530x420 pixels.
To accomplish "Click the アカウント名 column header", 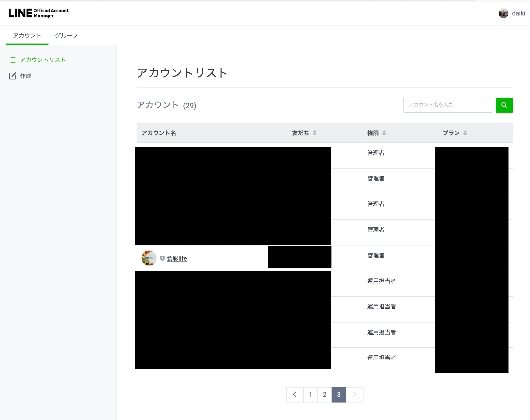I will pyautogui.click(x=159, y=133).
